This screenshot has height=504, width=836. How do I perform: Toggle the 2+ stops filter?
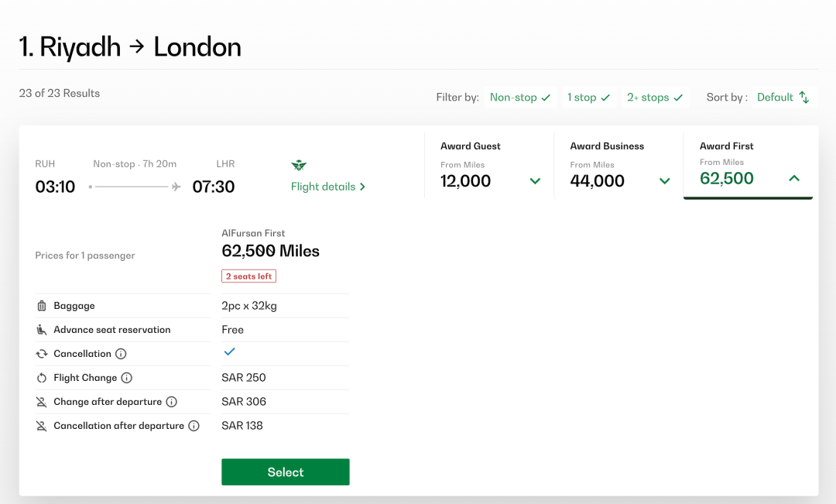click(x=656, y=97)
